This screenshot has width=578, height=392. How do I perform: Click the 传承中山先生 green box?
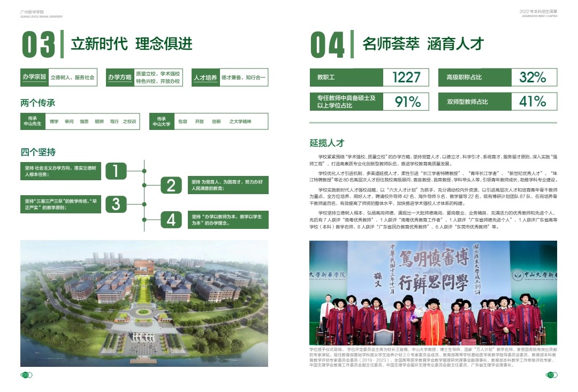(x=32, y=121)
